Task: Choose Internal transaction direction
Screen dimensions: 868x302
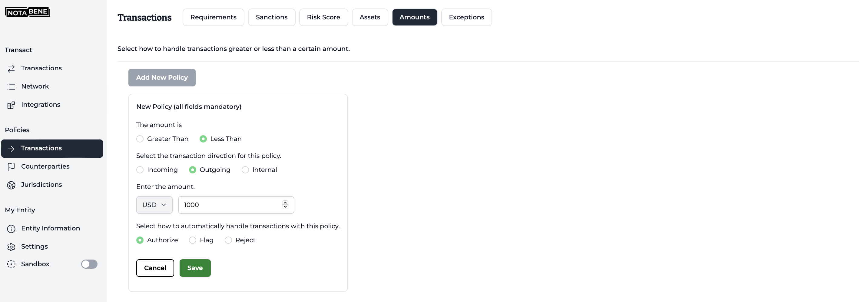Action: (245, 170)
